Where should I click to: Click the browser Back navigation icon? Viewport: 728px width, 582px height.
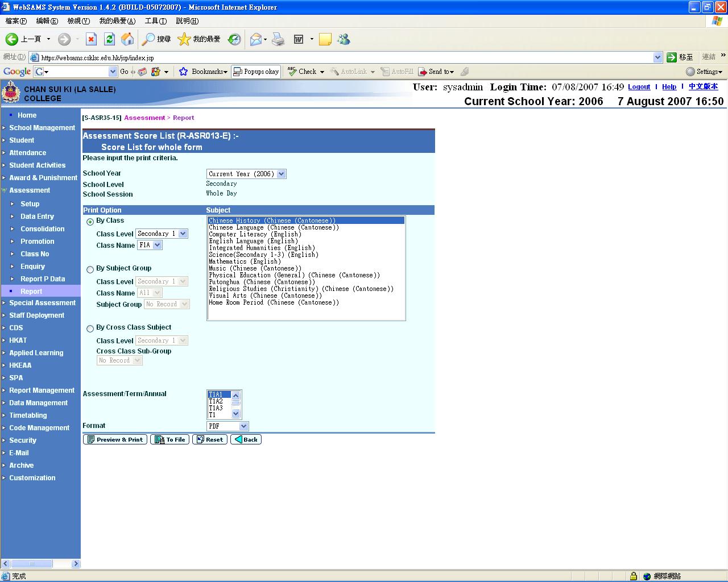click(11, 39)
